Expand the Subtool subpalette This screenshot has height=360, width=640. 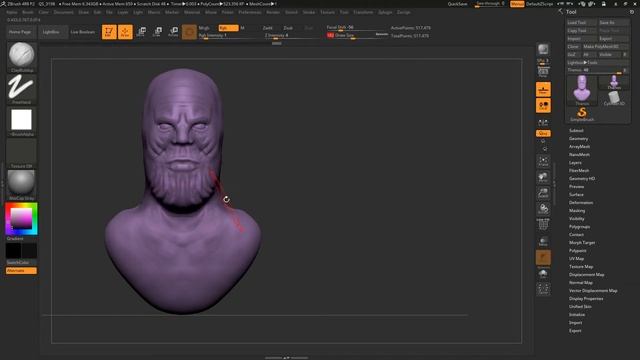(x=576, y=131)
